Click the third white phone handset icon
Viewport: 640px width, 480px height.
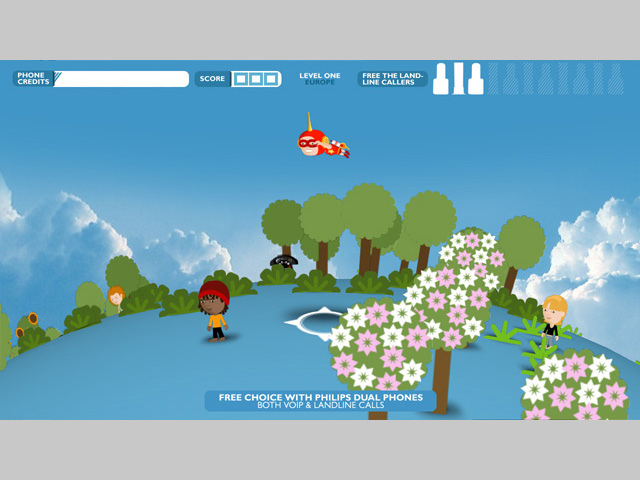[x=476, y=79]
